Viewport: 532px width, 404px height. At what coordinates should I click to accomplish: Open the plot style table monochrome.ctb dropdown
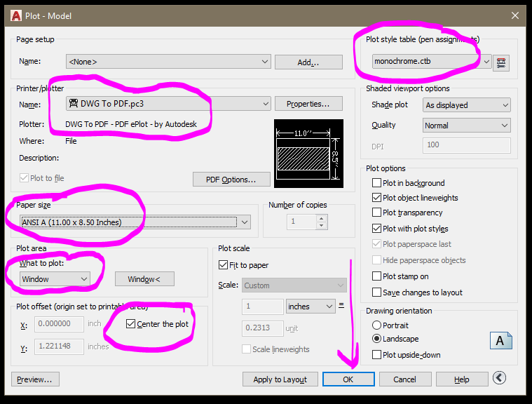click(432, 62)
